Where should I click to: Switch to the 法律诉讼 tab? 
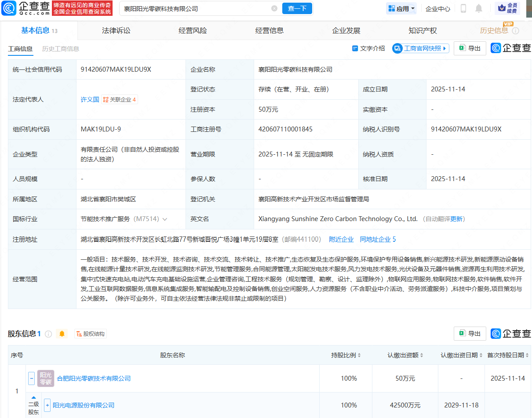click(x=115, y=30)
